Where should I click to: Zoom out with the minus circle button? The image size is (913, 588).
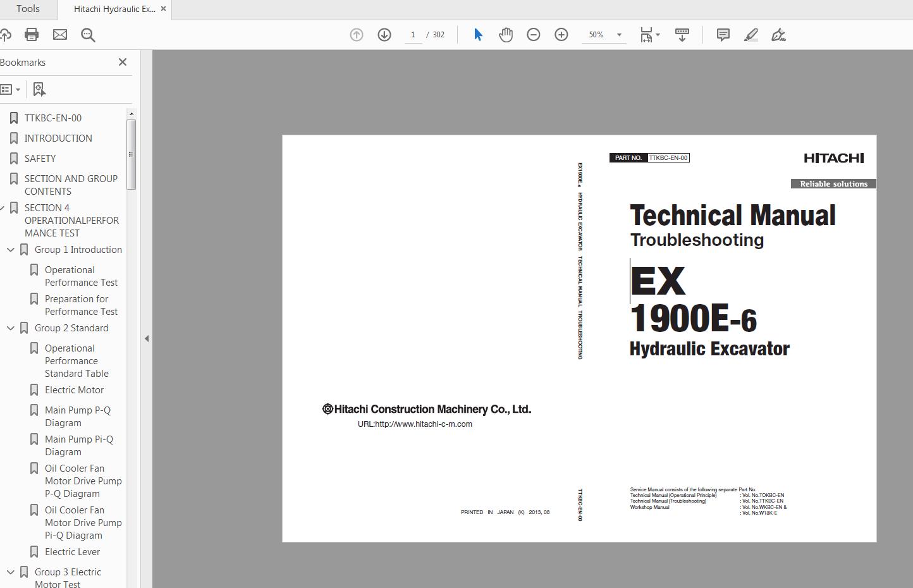click(x=534, y=35)
